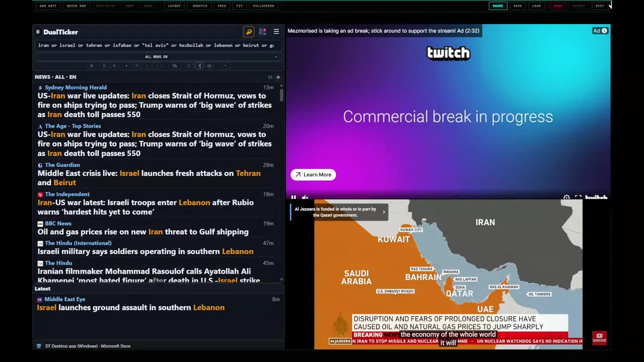
Task: Select FREE layout mode in toolbar
Action: [x=222, y=6]
